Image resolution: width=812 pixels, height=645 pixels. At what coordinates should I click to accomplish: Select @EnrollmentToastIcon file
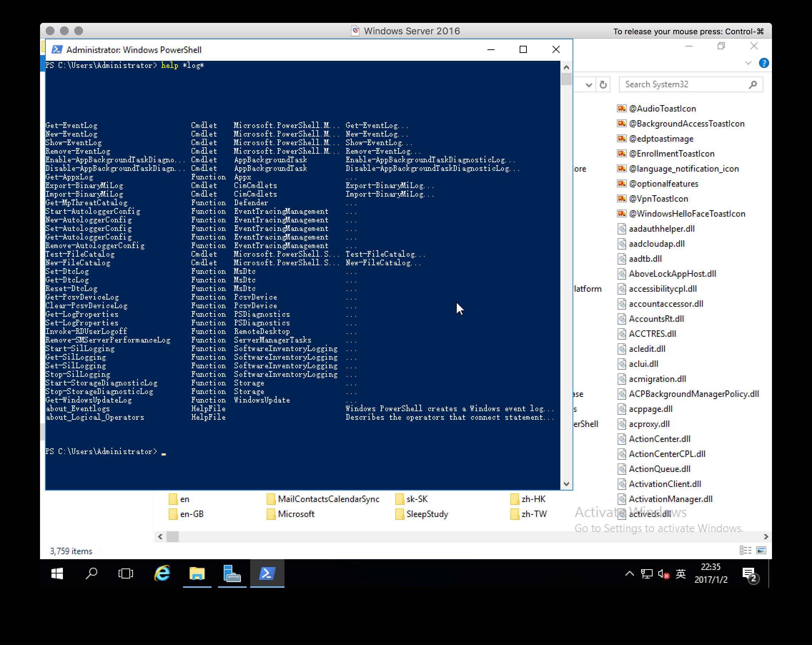coord(665,154)
